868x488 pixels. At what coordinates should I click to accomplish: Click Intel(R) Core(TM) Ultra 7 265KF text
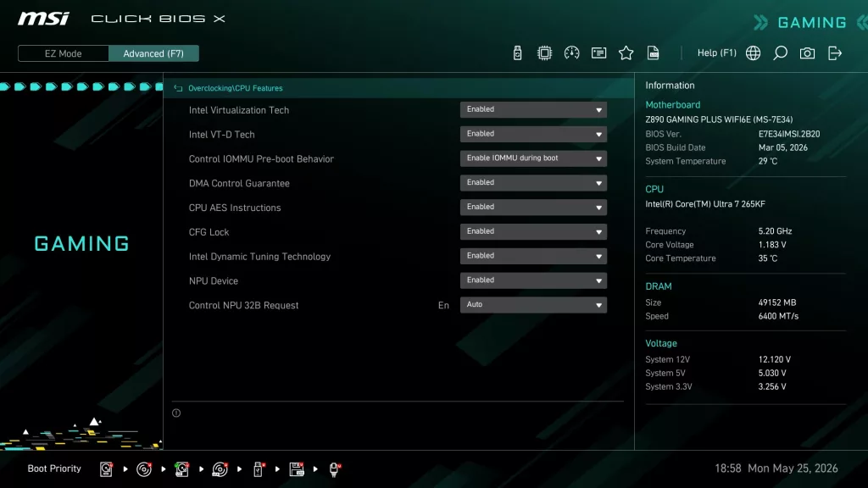705,204
